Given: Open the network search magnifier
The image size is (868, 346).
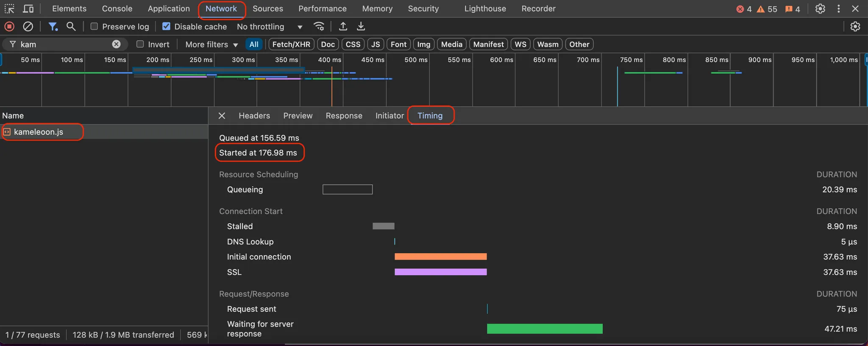Looking at the screenshot, I should point(71,27).
